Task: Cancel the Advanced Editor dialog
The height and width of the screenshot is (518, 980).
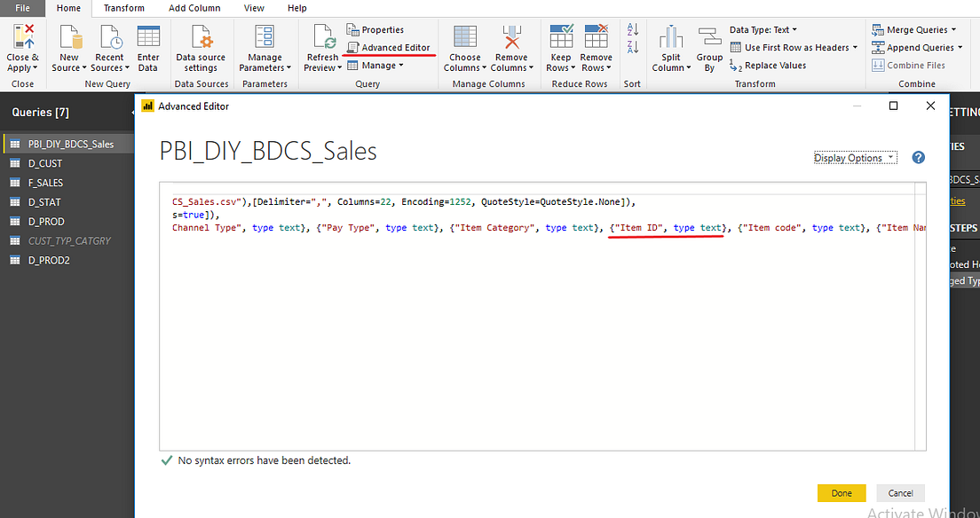Action: [900, 492]
